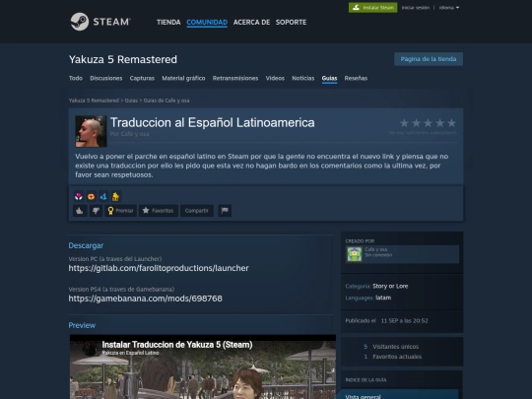
Task: Click the Yakuza 5 Remastered page title
Action: [123, 59]
